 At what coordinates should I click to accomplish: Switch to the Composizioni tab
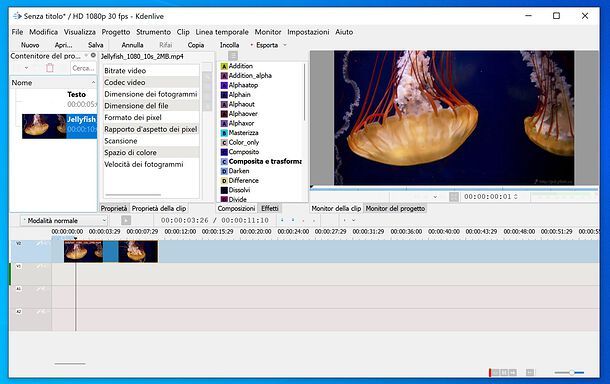coord(236,209)
